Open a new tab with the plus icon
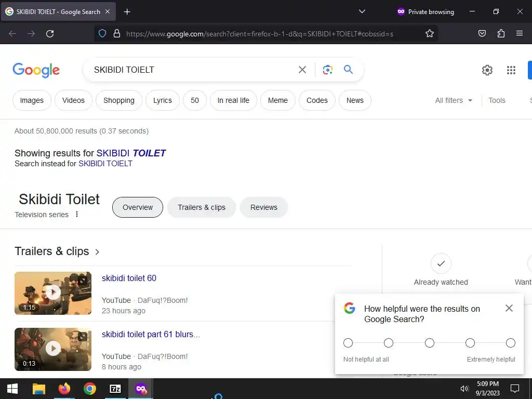This screenshot has height=399, width=532. point(127,12)
